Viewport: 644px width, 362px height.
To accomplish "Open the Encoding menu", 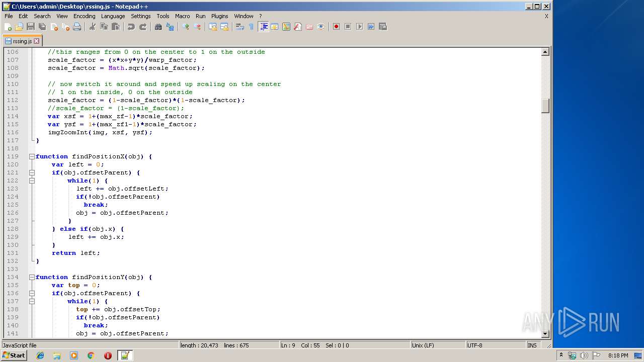I will click(84, 16).
